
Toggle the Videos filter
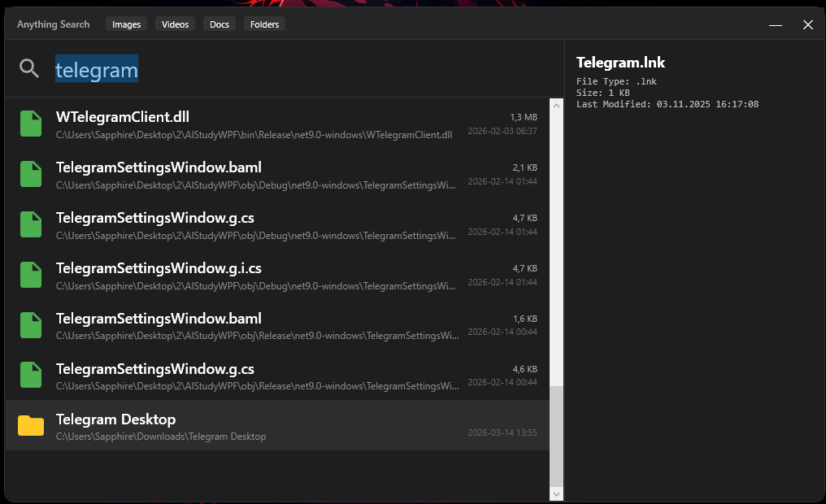pos(175,24)
